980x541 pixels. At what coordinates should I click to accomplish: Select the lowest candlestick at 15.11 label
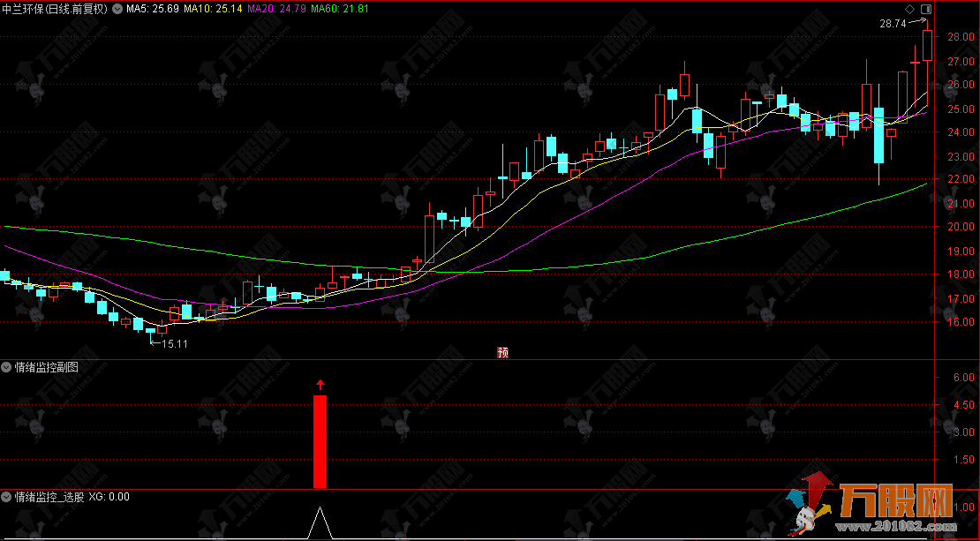151,333
